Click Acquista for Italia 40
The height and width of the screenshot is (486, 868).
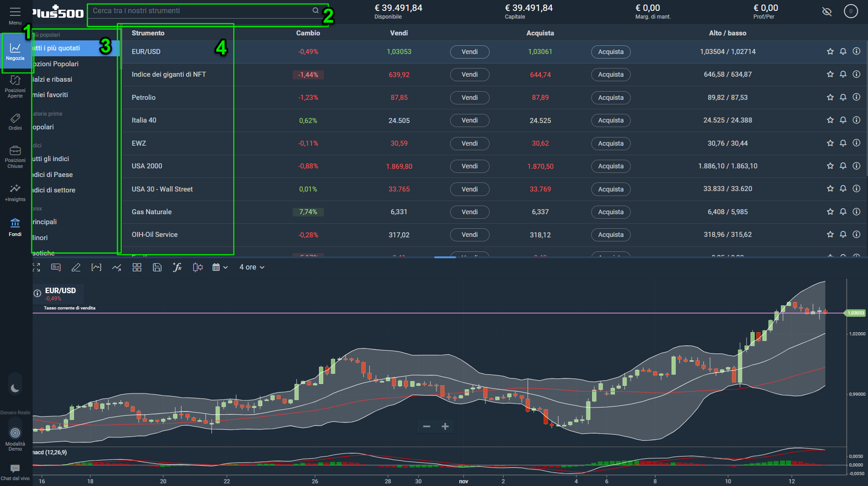(611, 120)
